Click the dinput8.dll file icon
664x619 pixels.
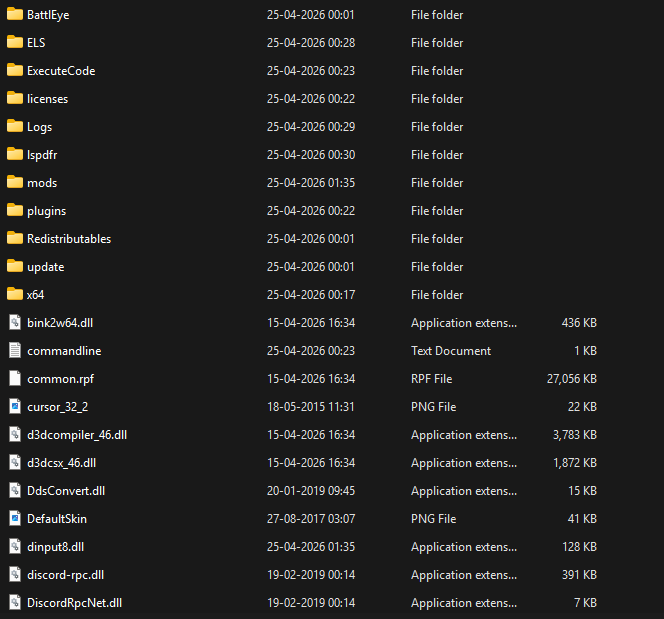(14, 547)
